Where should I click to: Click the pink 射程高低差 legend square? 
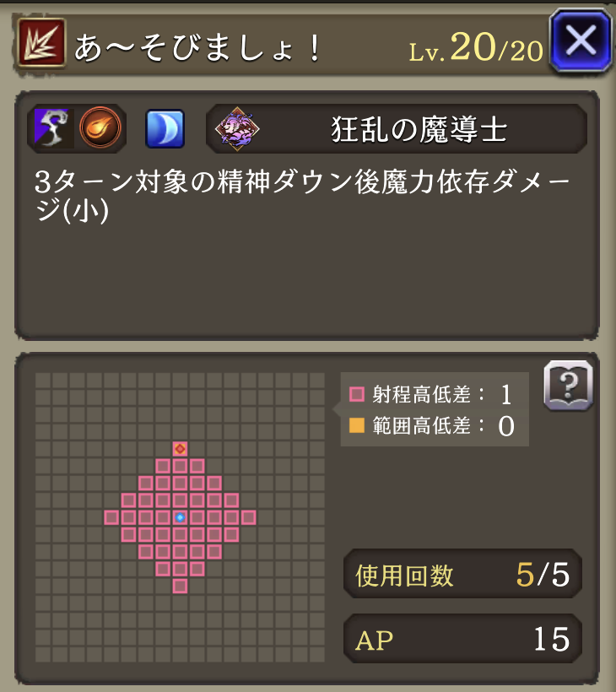(357, 394)
